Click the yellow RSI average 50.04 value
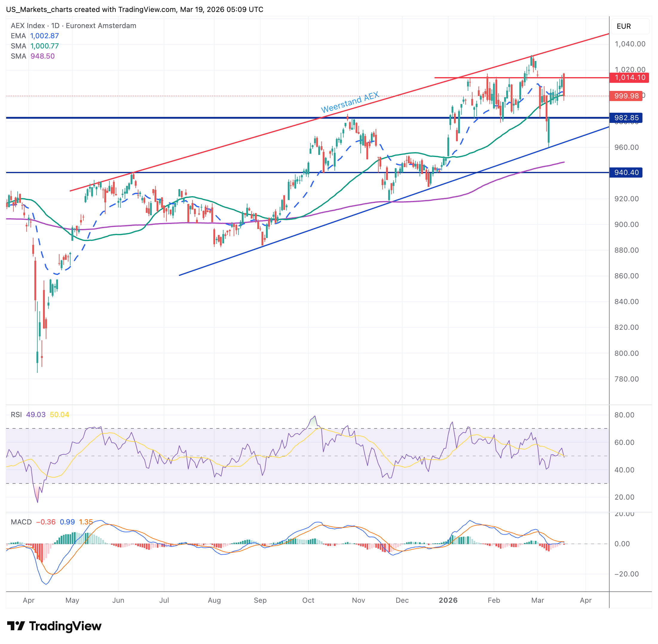This screenshot has width=658, height=644. tap(59, 415)
